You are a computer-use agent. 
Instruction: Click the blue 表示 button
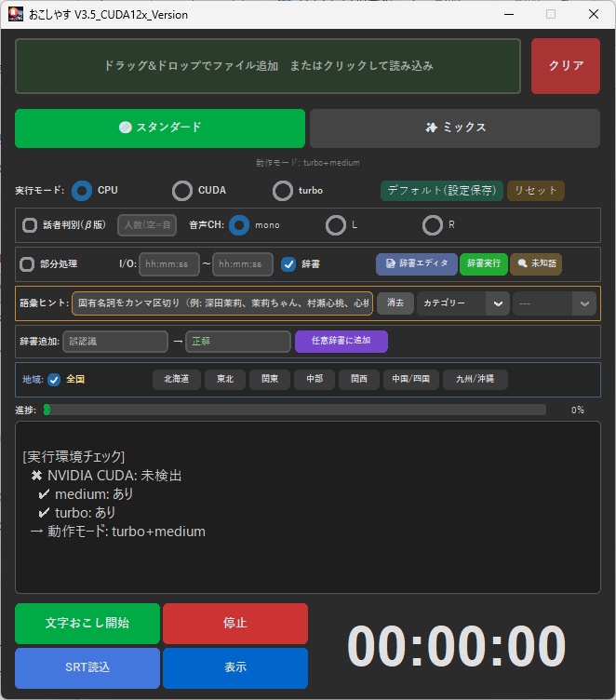235,667
